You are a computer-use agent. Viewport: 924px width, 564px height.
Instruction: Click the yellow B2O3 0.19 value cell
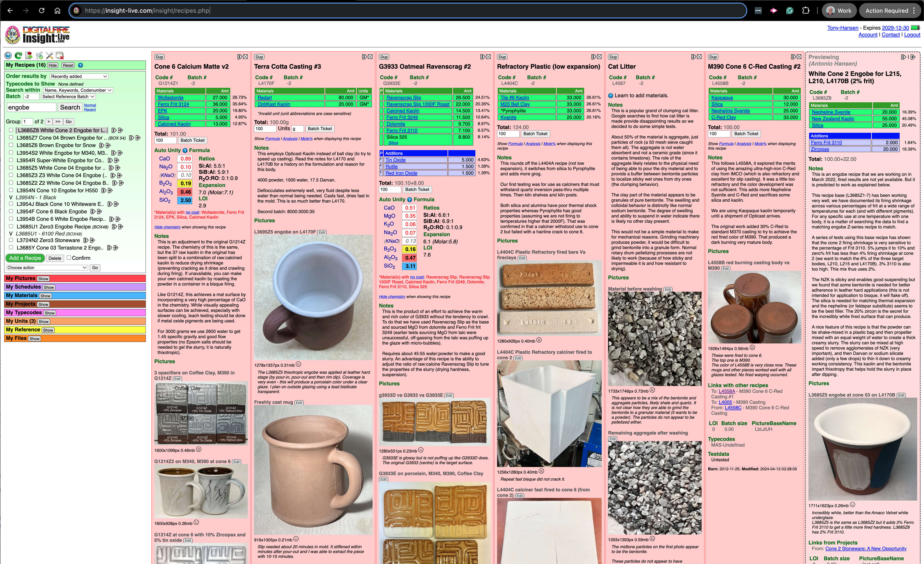[186, 183]
